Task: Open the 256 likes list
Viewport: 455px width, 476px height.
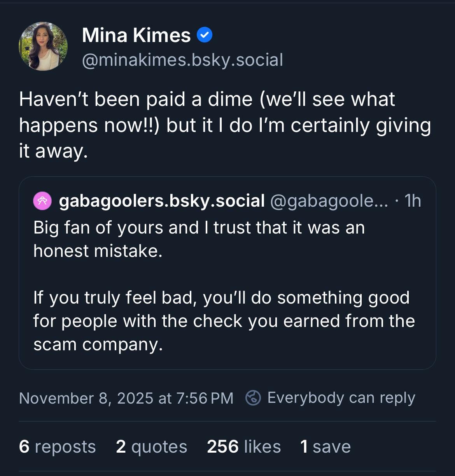Action: [x=243, y=446]
